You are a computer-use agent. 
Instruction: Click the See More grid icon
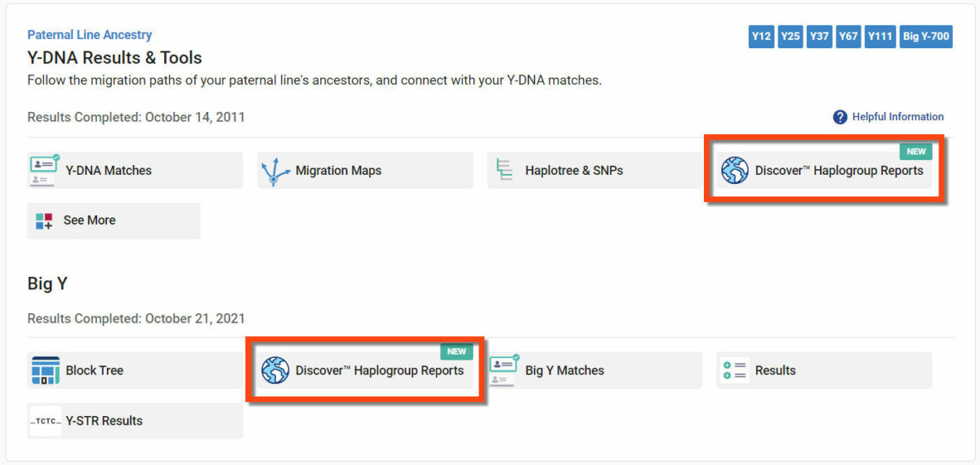pos(44,221)
